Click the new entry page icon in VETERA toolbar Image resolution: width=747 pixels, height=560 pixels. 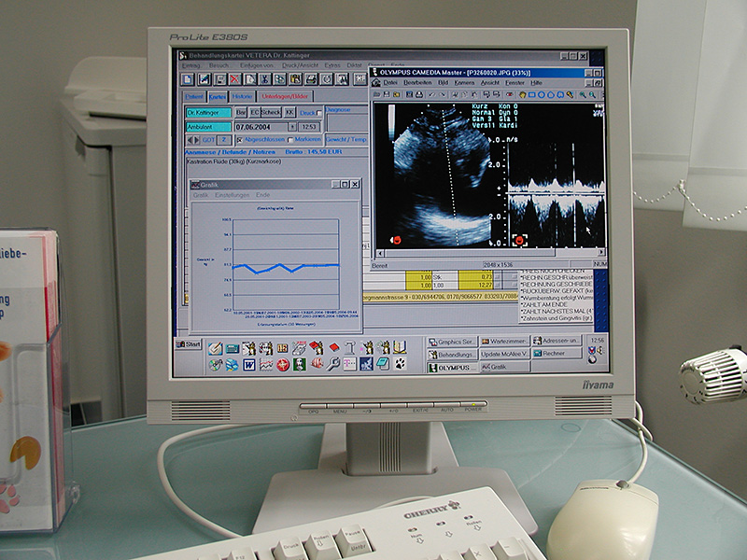(188, 79)
